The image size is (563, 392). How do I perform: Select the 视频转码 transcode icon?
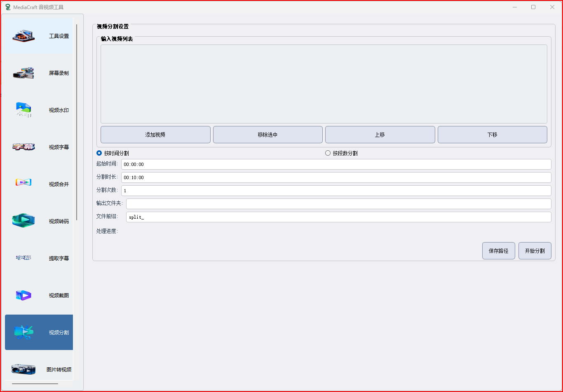point(23,221)
